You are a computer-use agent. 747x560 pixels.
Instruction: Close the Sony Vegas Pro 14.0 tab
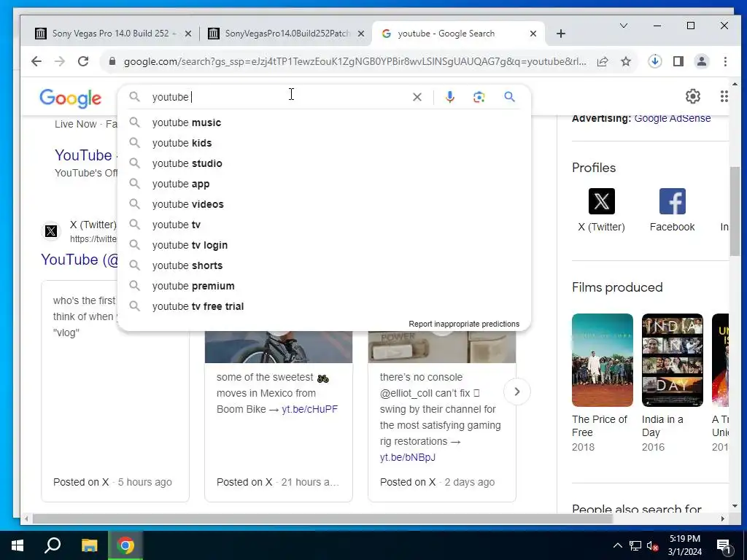(188, 34)
